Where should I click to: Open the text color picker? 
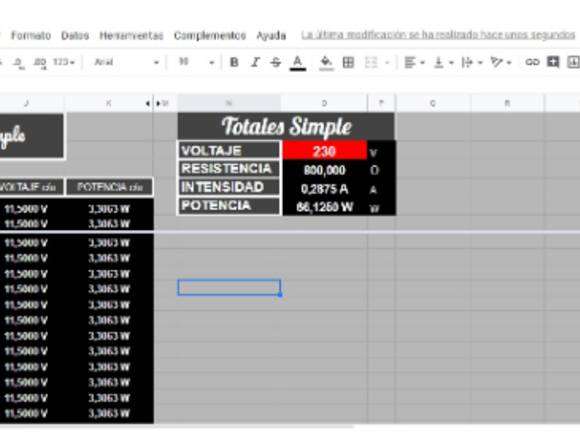click(x=298, y=62)
